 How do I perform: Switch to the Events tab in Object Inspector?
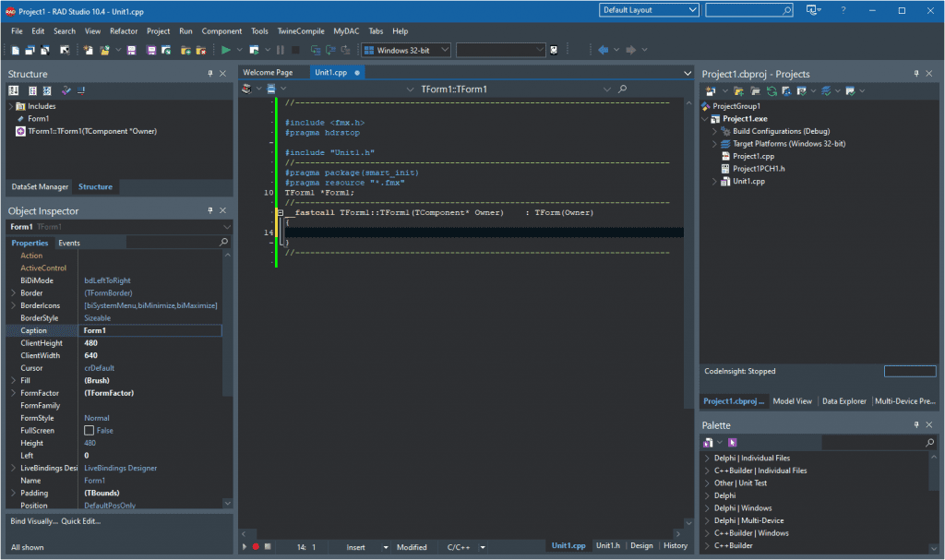[x=69, y=243]
